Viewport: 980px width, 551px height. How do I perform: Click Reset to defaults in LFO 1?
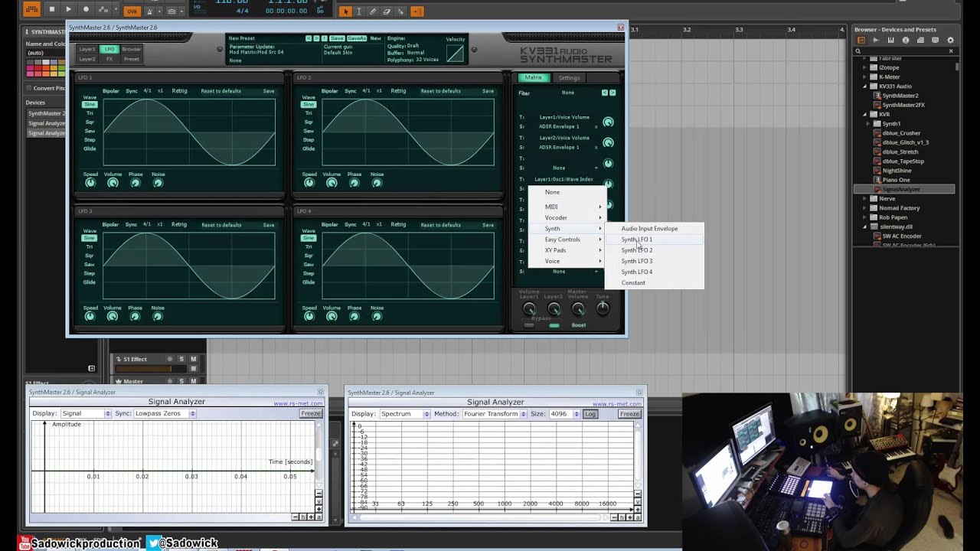(220, 91)
